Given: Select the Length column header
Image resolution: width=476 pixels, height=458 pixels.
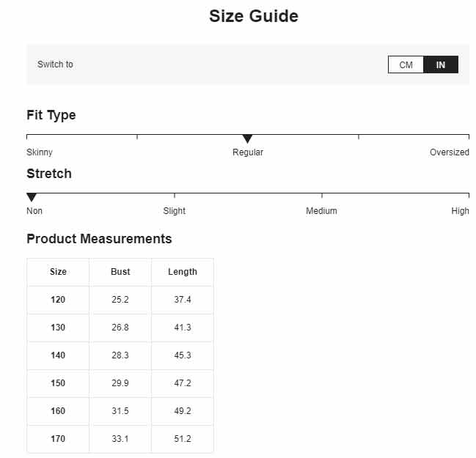Looking at the screenshot, I should (x=183, y=271).
